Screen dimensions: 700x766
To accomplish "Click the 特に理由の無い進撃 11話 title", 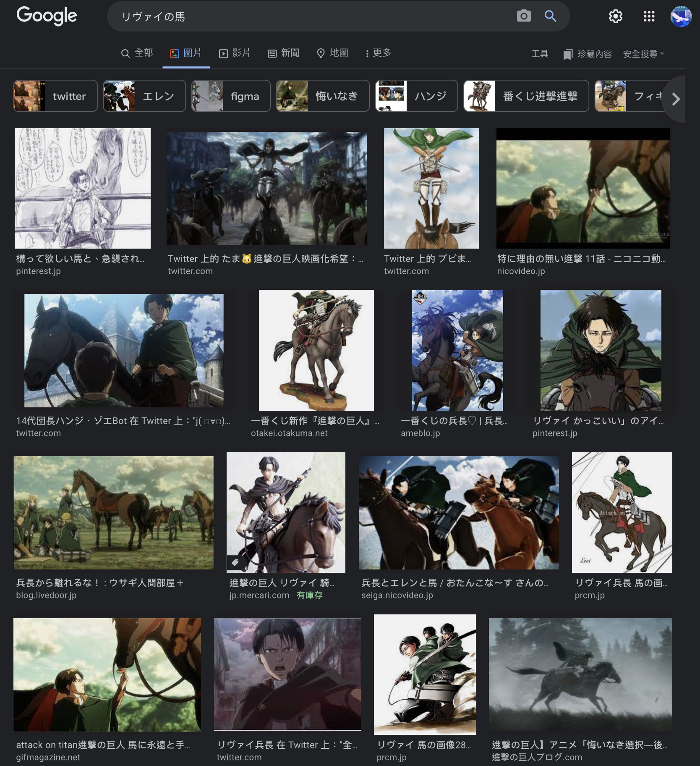I will [x=581, y=259].
